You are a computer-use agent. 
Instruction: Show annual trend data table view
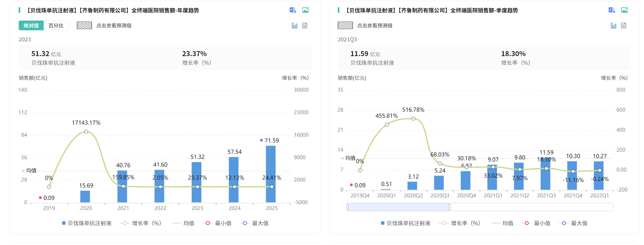305,26
